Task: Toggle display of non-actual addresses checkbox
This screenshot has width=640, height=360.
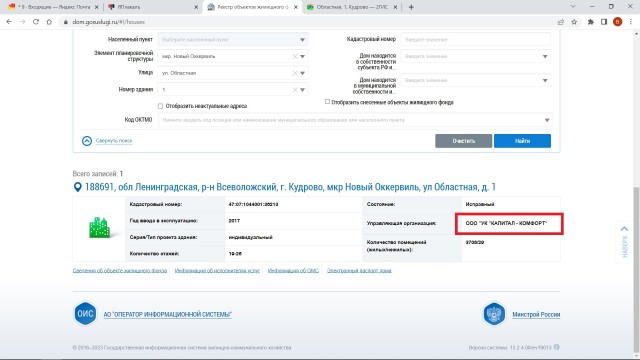Action: [160, 106]
